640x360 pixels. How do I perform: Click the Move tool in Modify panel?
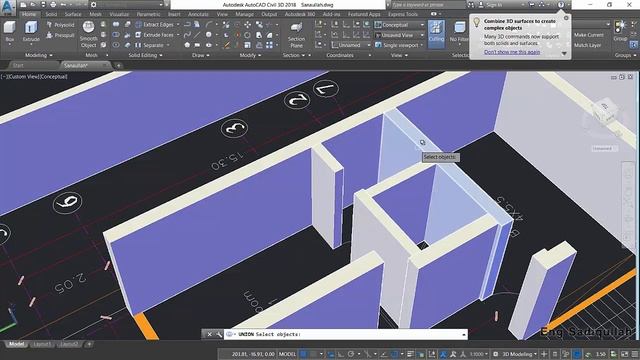248,25
